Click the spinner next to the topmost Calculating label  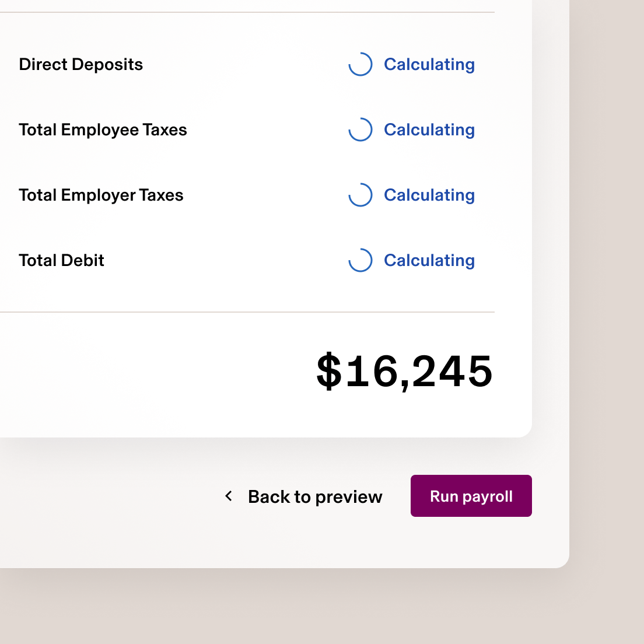click(360, 65)
